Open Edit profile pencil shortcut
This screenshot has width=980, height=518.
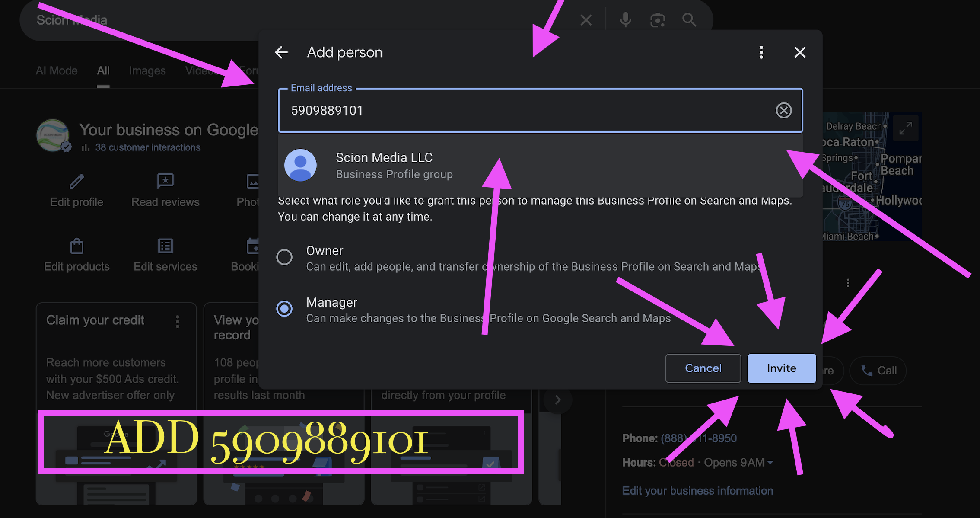pos(77,191)
